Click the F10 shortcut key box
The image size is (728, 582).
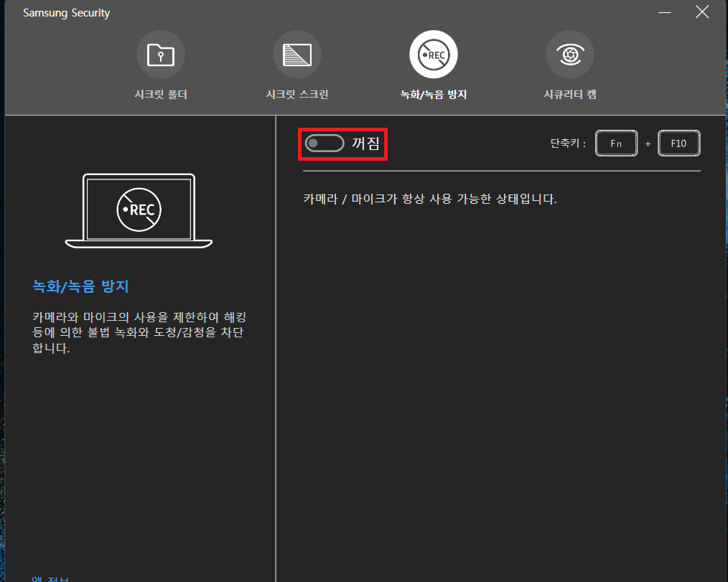[x=678, y=144]
